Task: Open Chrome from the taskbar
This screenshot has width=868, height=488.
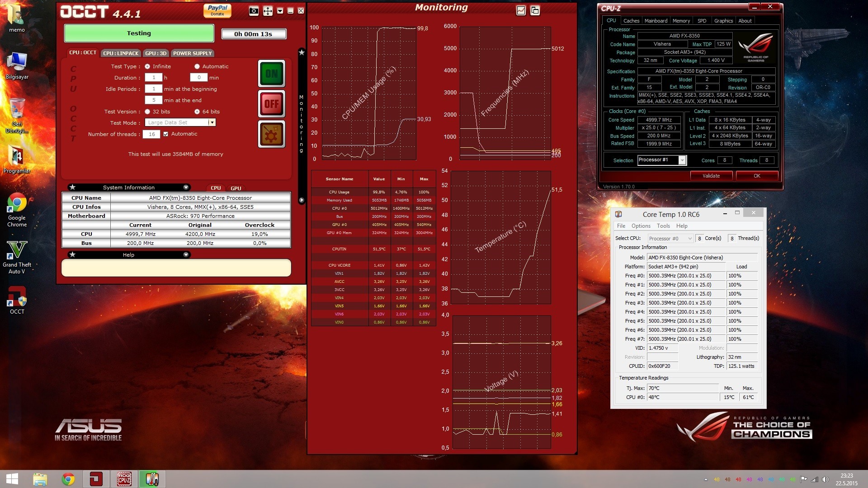Action: coord(68,479)
